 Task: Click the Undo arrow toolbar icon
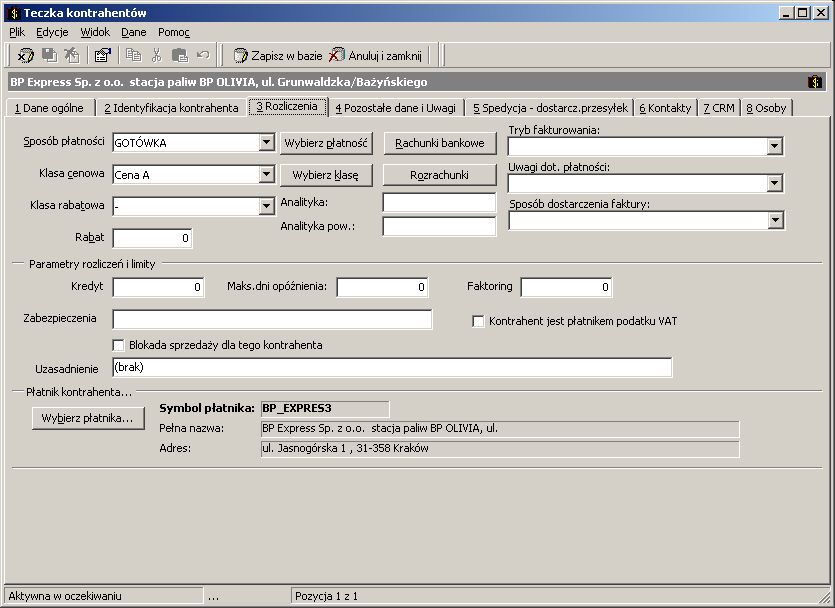[x=203, y=55]
